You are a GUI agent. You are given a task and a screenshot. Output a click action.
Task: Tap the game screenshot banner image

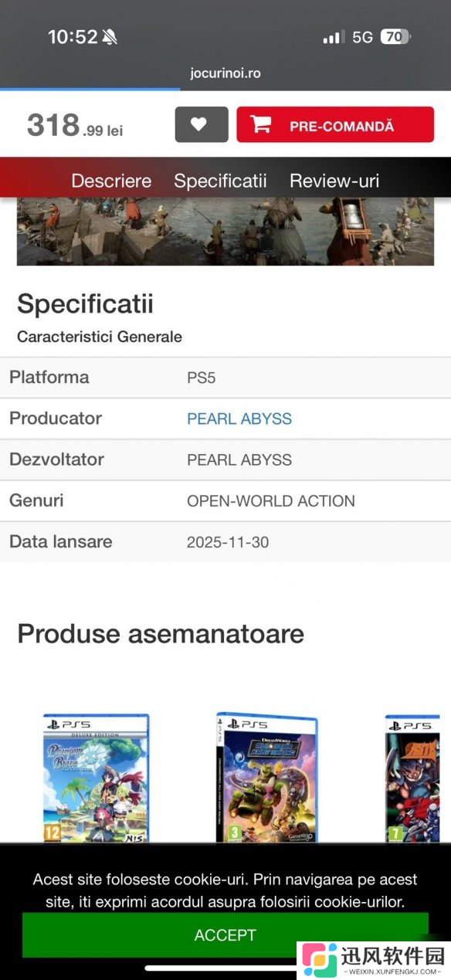pos(225,232)
